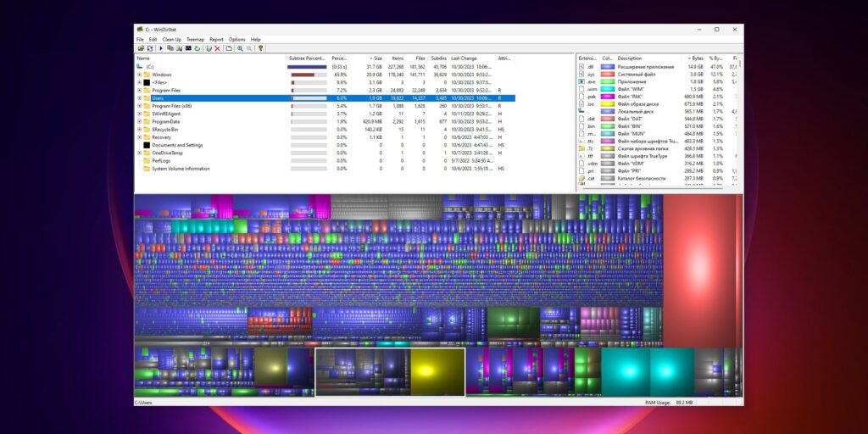Image resolution: width=868 pixels, height=434 pixels.
Task: Click the .dll extension blue color swatch
Action: [x=608, y=66]
